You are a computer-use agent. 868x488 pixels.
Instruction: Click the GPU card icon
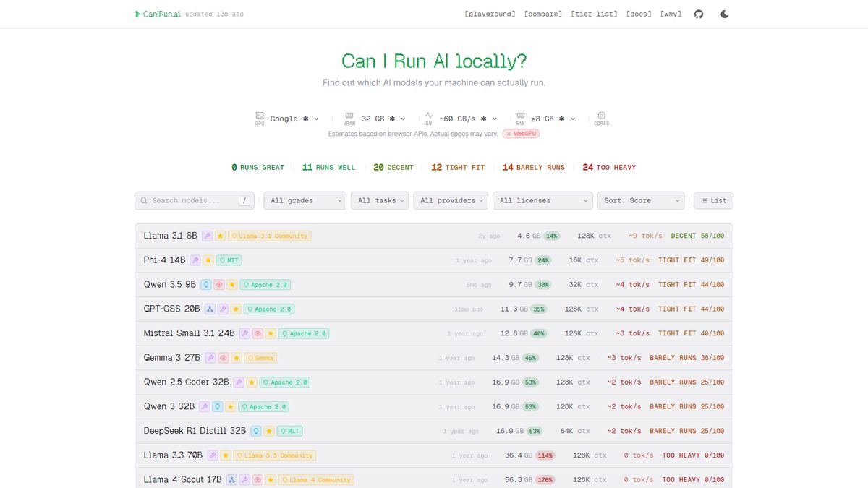coord(260,116)
